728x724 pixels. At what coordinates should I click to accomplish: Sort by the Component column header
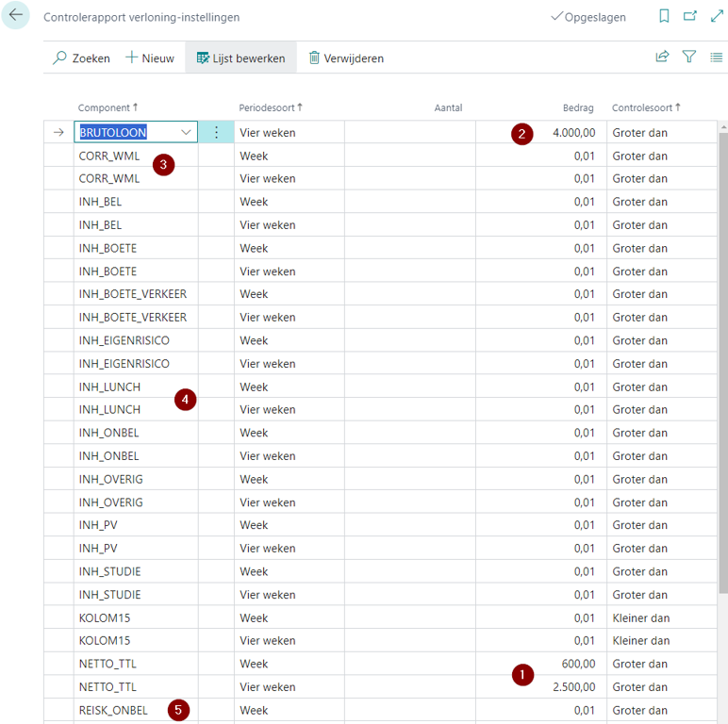click(x=104, y=107)
